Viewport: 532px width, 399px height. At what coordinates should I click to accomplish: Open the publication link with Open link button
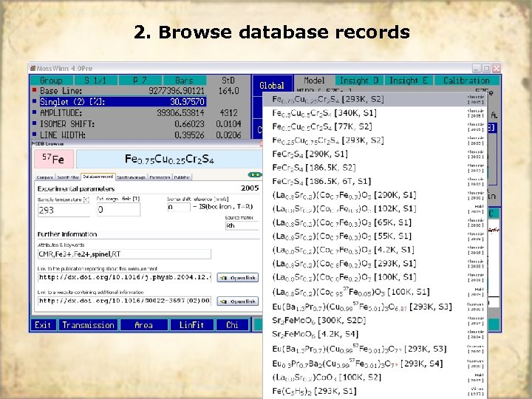click(x=237, y=278)
